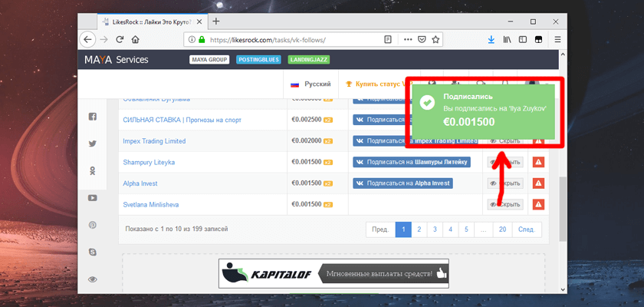Click text Показано с 1 по 10 из 199 записей
Viewport: 644px width, 307px height.
click(176, 229)
